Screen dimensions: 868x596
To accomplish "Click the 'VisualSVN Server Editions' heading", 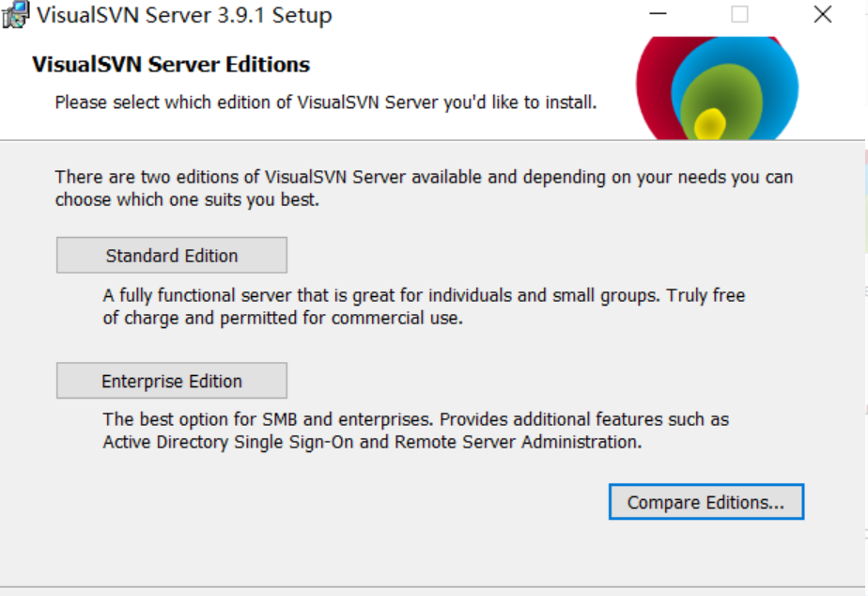I will [x=171, y=64].
